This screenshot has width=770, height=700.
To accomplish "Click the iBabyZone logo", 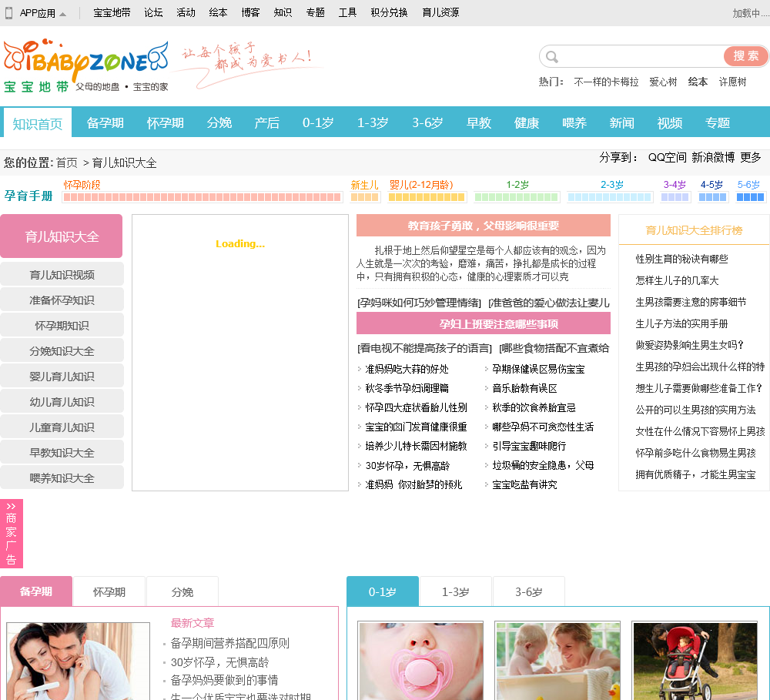I will coord(85,63).
